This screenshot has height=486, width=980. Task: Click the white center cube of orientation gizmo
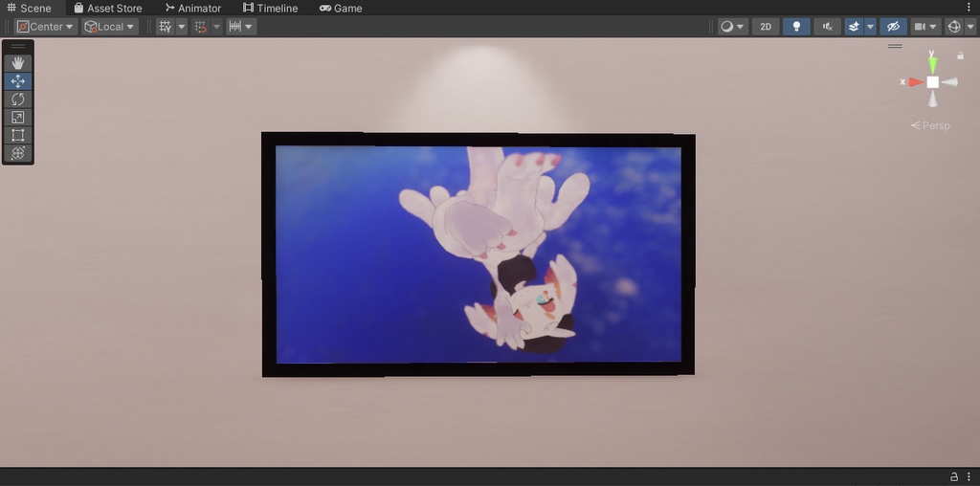932,82
